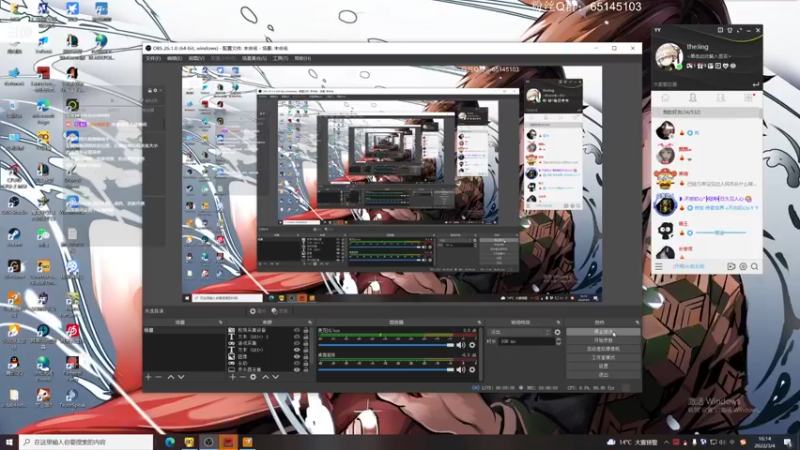
Task: Open the 视图(V) menu in OBS
Action: (x=196, y=59)
